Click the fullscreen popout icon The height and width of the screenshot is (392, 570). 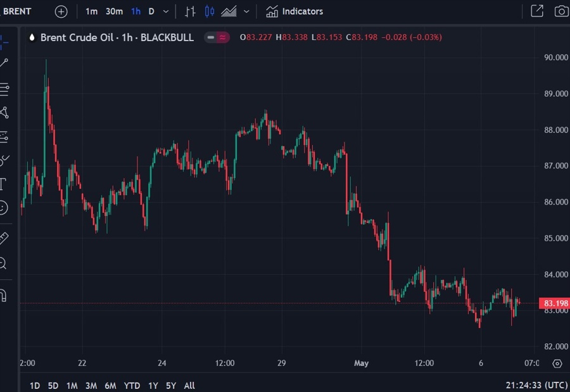[537, 11]
